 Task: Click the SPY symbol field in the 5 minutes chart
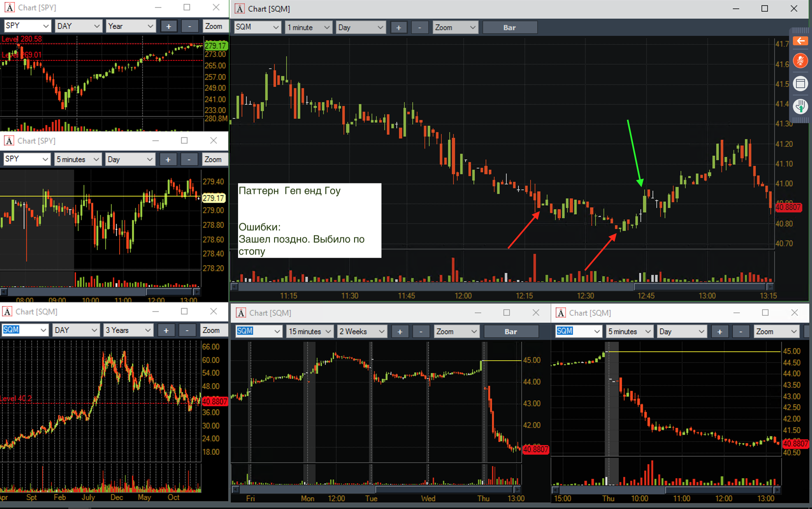point(27,159)
